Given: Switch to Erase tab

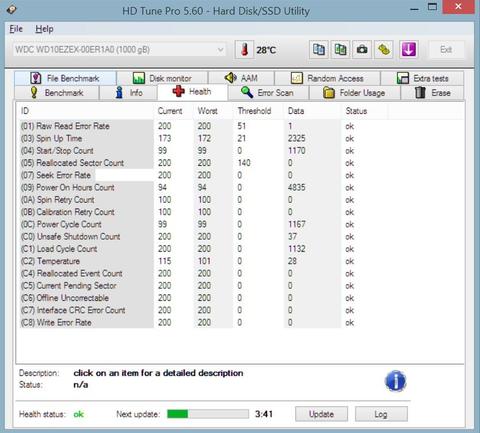Looking at the screenshot, I should click(433, 93).
